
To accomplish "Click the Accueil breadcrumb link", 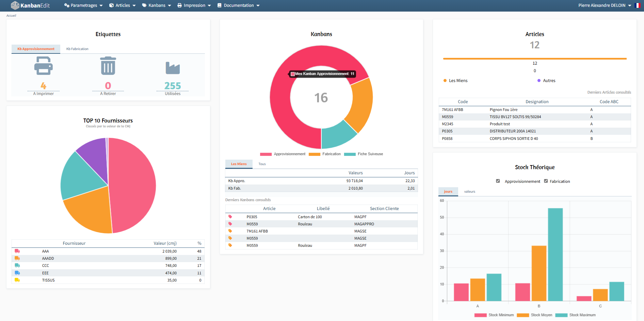I will click(x=11, y=16).
